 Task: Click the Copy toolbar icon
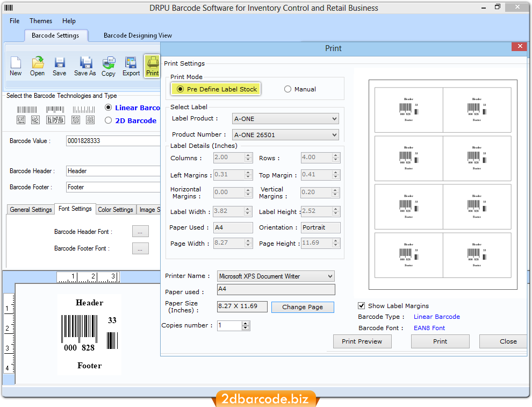pyautogui.click(x=109, y=67)
